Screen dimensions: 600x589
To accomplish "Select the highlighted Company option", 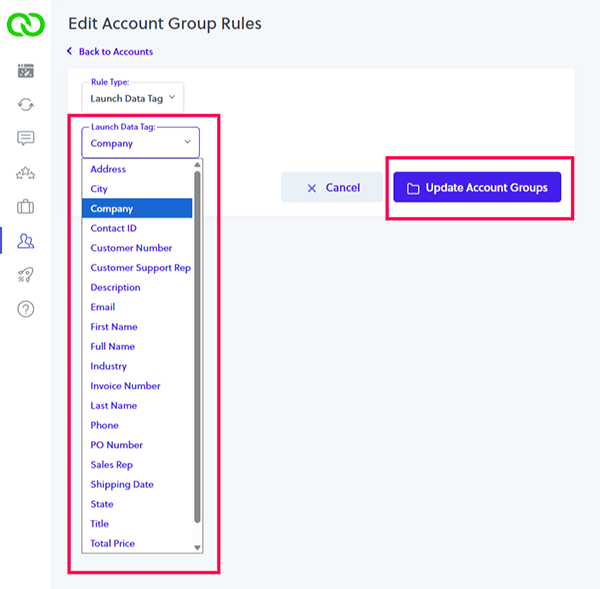I will pos(137,209).
